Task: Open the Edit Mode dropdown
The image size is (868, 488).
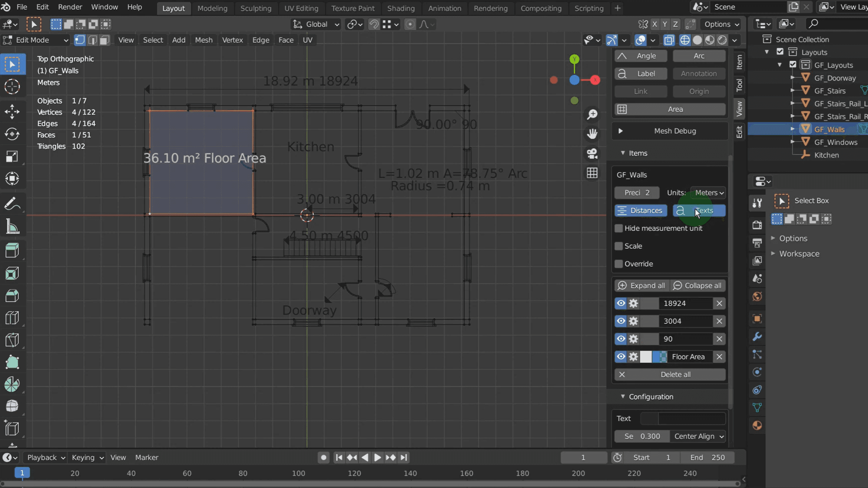Action: 36,40
